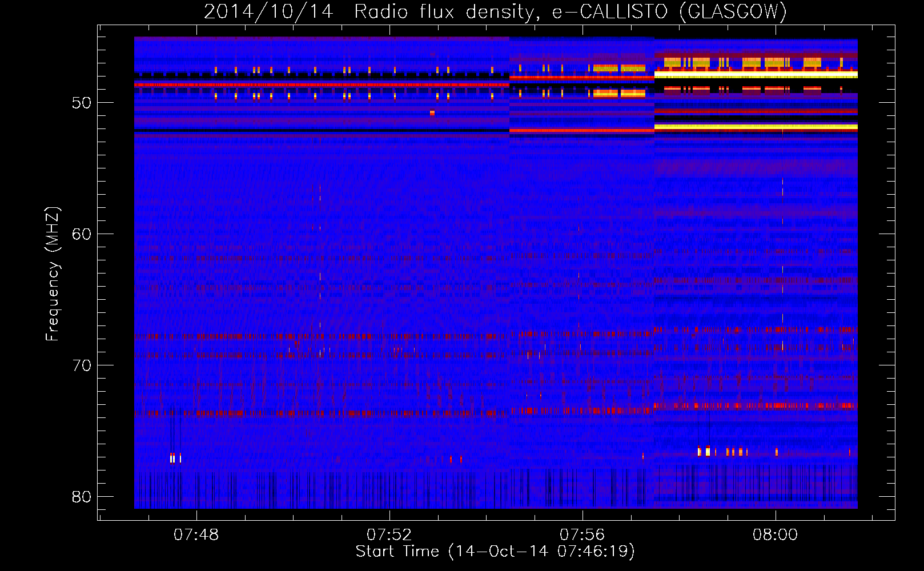
Task: Click the "Start Time (14-Oct-14 07:46:19)" x-axis label
Action: [x=495, y=552]
